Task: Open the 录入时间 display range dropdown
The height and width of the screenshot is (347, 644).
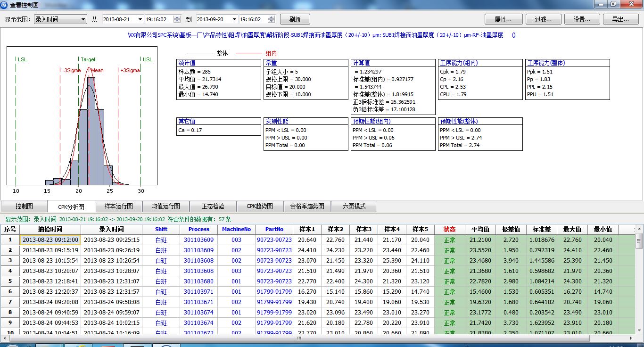Action: [x=60, y=19]
